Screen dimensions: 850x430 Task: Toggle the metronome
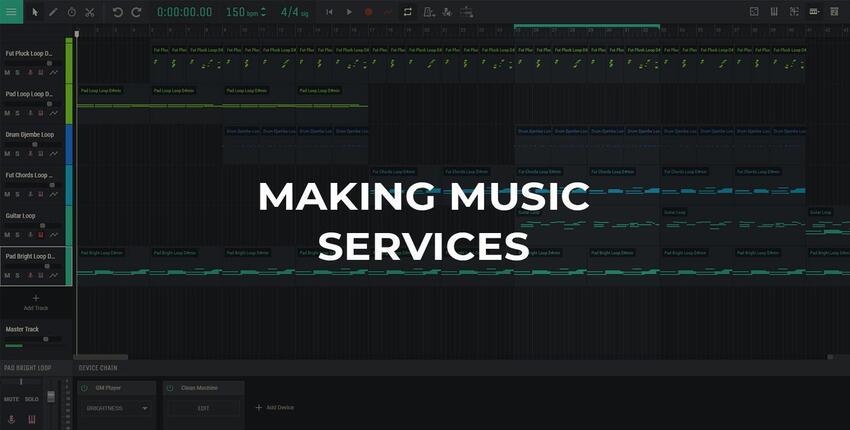tap(428, 12)
